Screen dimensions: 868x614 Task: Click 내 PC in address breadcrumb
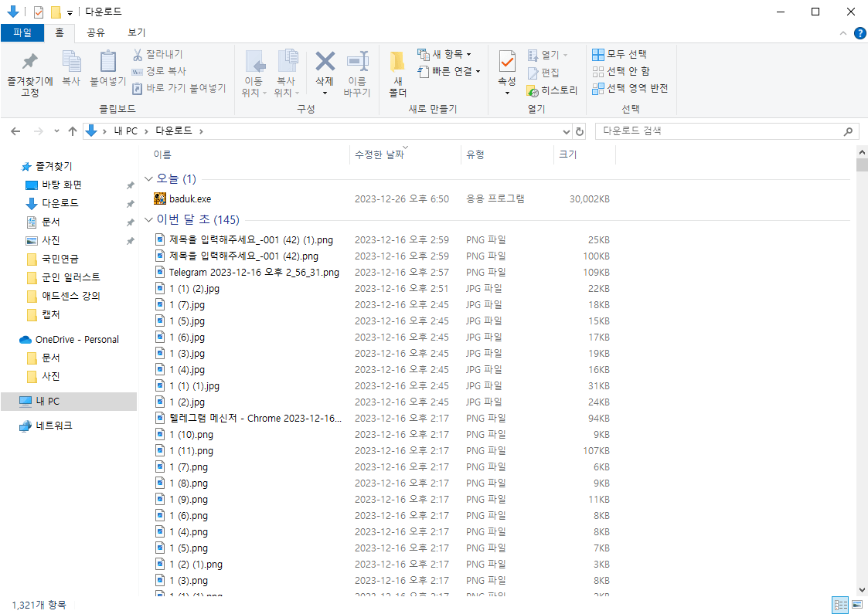click(x=126, y=131)
